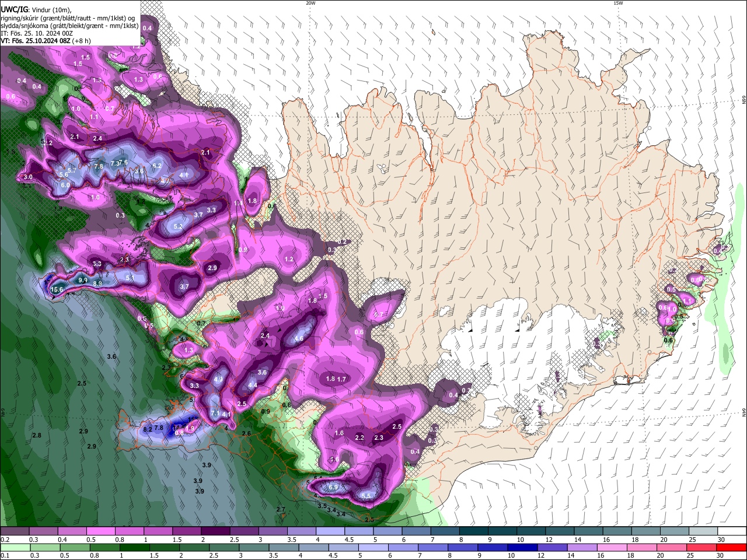
Task: Click the 'rigning/skúrir' rain legend description line
Action: (x=68, y=18)
